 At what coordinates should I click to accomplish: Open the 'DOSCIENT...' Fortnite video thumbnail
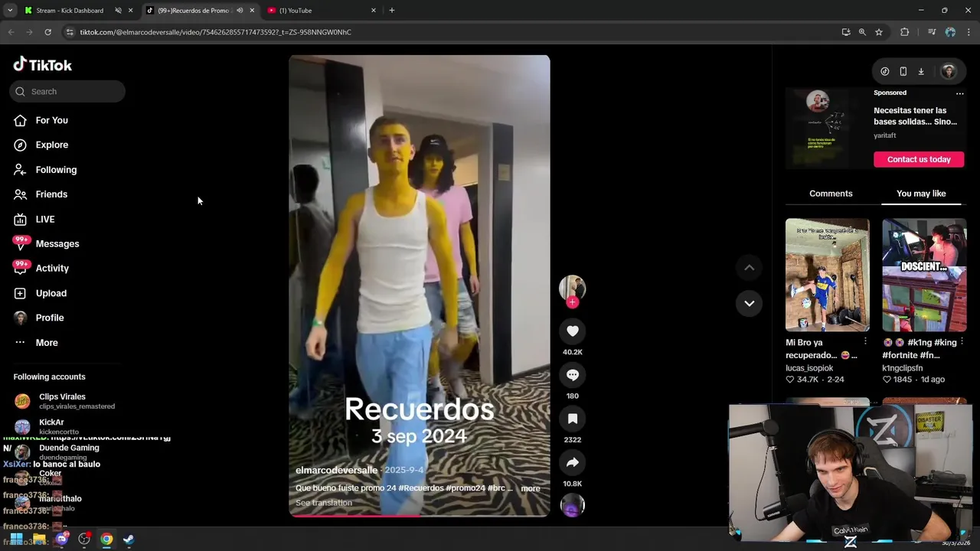pos(924,275)
